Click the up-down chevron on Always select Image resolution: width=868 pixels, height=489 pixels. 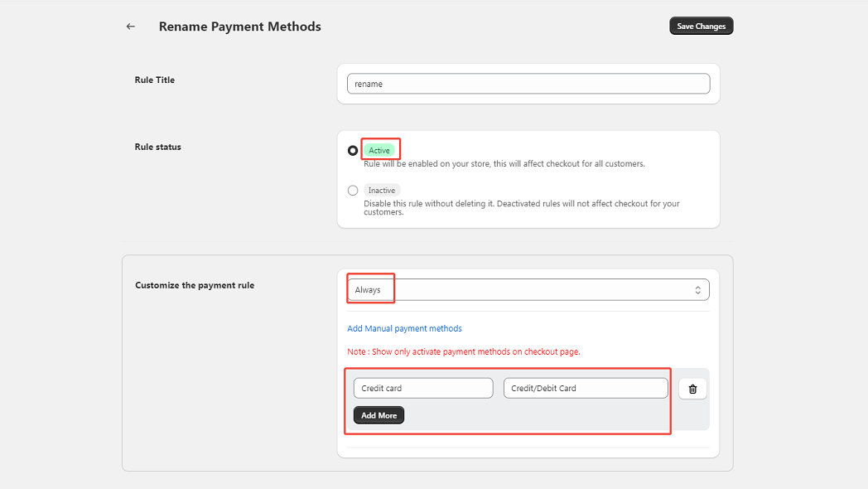coord(697,290)
